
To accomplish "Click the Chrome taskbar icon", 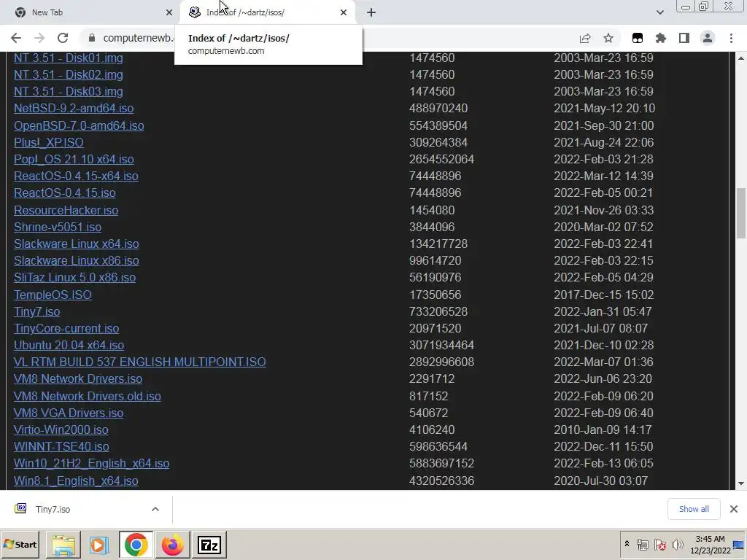I will click(x=136, y=545).
